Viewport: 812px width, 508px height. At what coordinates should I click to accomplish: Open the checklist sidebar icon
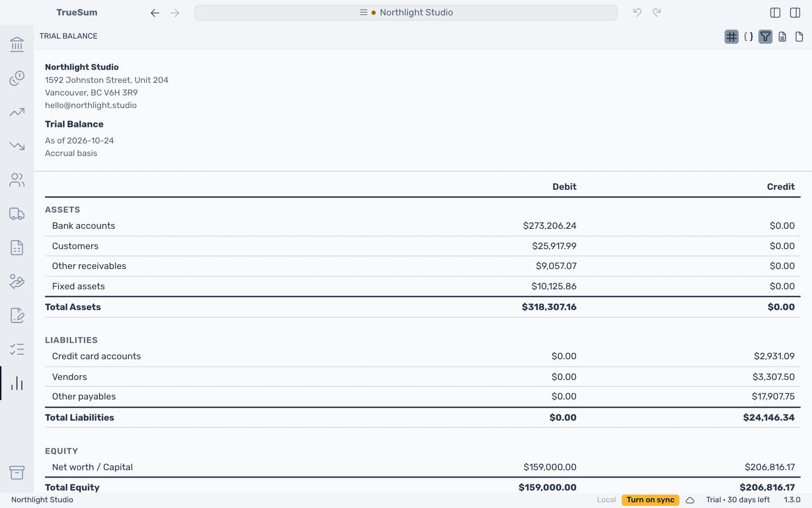point(17,350)
